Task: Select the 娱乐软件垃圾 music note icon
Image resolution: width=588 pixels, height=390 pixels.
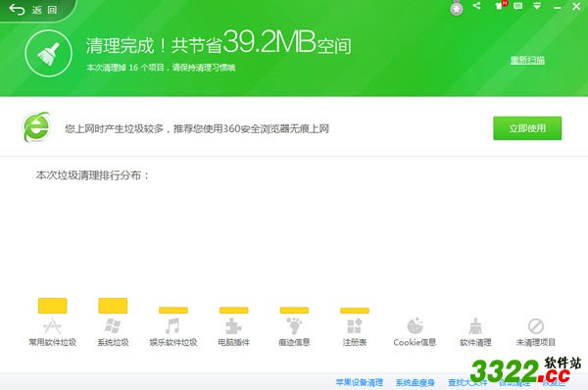Action: click(172, 326)
